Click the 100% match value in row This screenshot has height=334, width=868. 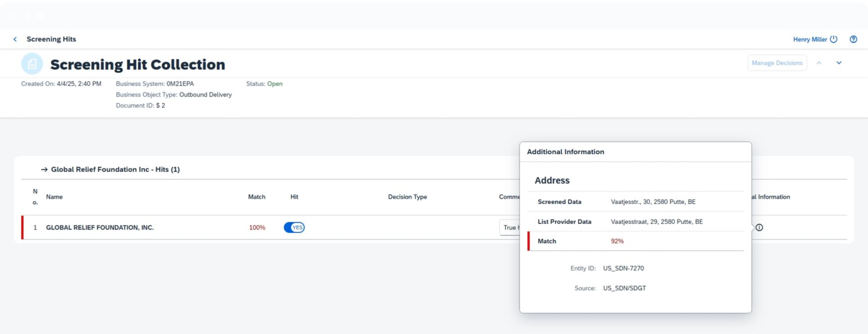257,227
